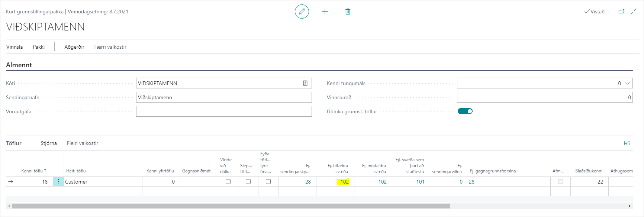Open page in new window icon
The image size is (644, 217).
coord(621,12)
